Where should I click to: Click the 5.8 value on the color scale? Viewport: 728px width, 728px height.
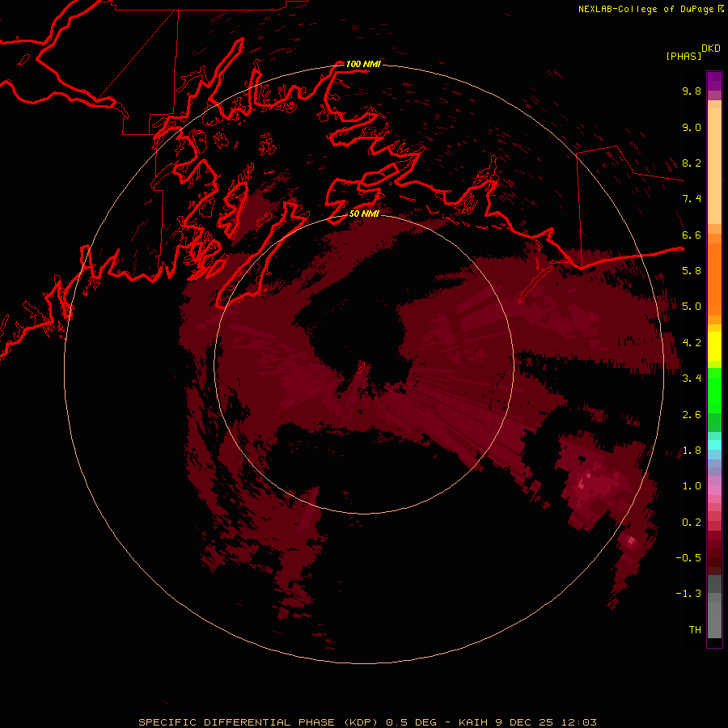tap(692, 270)
